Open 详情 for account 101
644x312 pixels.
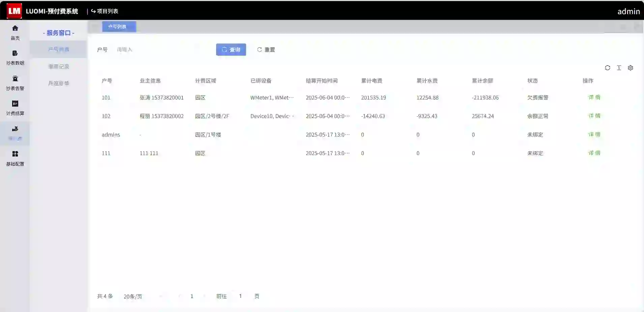[594, 97]
